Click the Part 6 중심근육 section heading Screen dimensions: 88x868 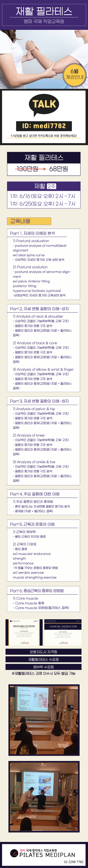click(x=37, y=591)
